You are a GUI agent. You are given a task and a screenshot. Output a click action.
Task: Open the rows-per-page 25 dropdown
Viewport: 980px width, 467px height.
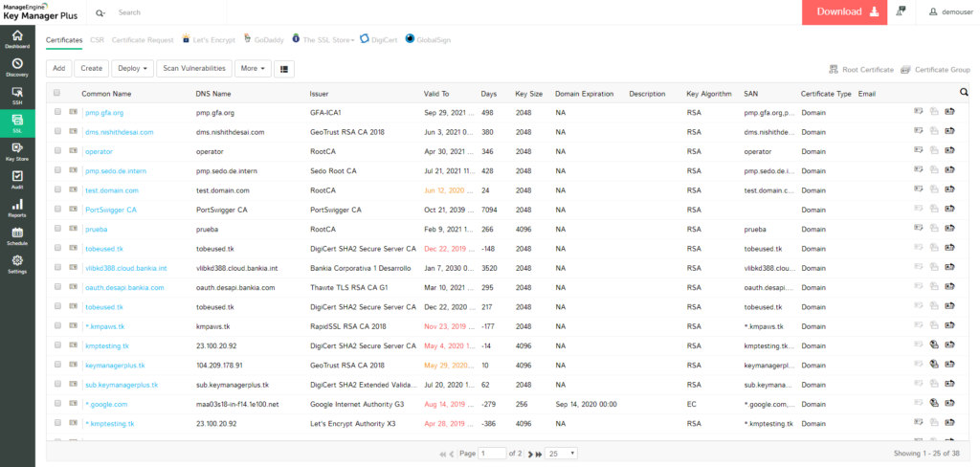pos(561,453)
